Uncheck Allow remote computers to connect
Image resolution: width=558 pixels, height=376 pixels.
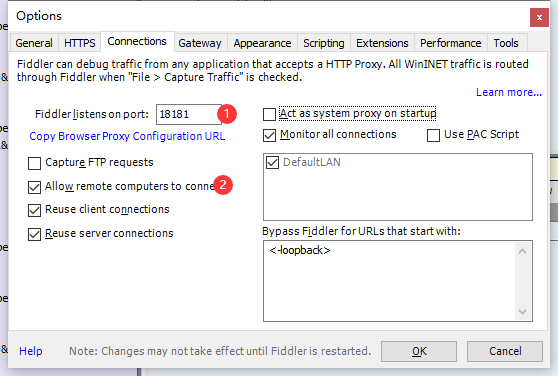(35, 187)
